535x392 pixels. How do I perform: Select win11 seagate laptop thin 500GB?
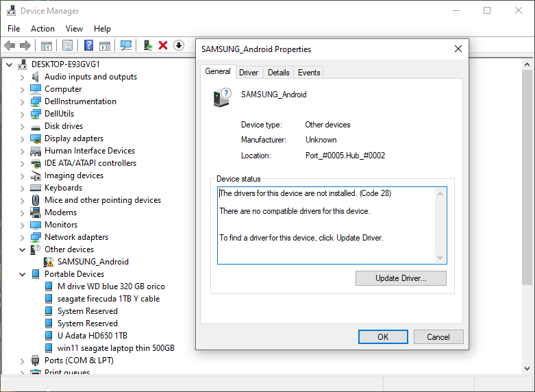116,348
